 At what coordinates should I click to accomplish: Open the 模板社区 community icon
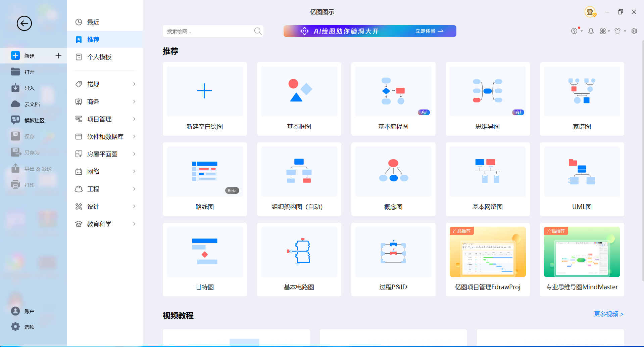click(15, 120)
